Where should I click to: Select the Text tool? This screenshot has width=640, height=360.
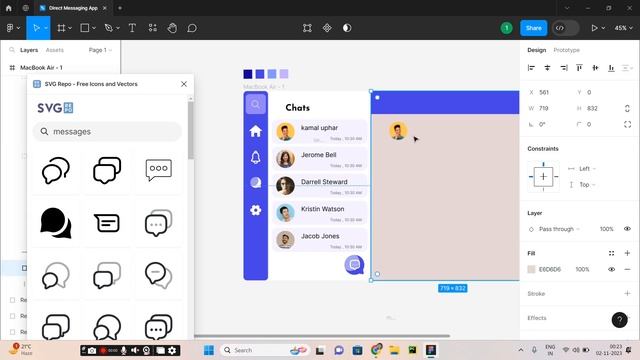coord(132,28)
